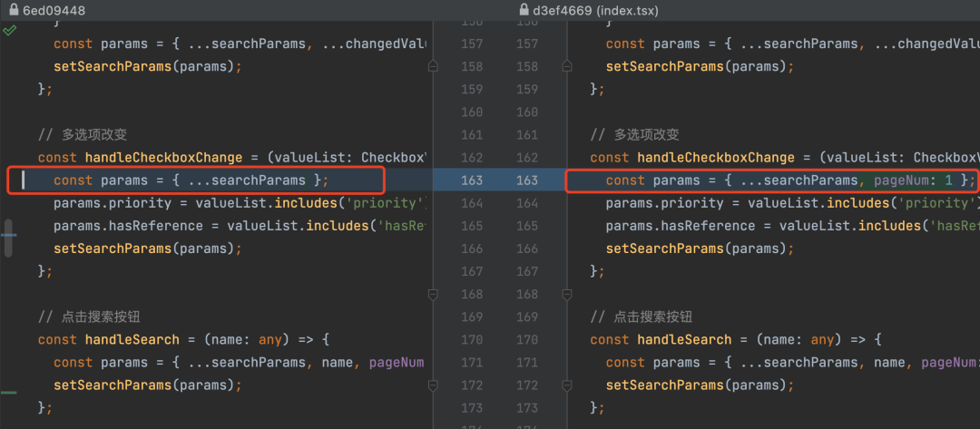
Task: Collapse the fold marker at line 158 in left pane
Action: pyautogui.click(x=433, y=66)
